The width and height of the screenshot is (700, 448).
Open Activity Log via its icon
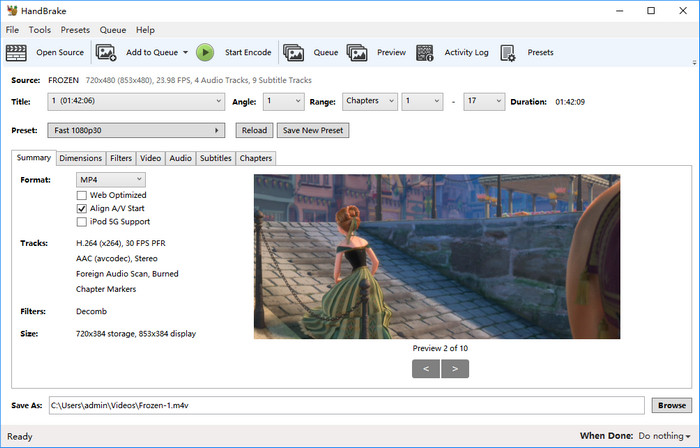425,53
